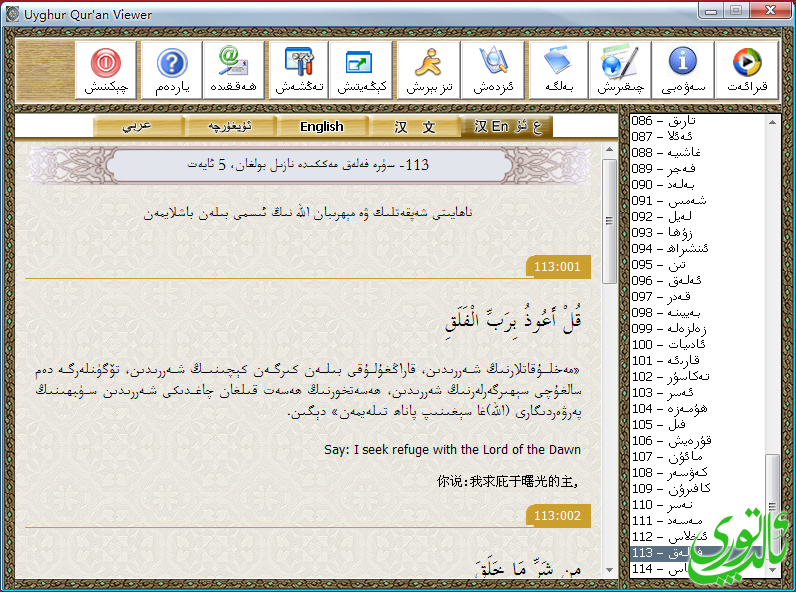Viewport: 796px width, 592px height.
Task: Start recitation media player icon
Action: pyautogui.click(x=747, y=70)
